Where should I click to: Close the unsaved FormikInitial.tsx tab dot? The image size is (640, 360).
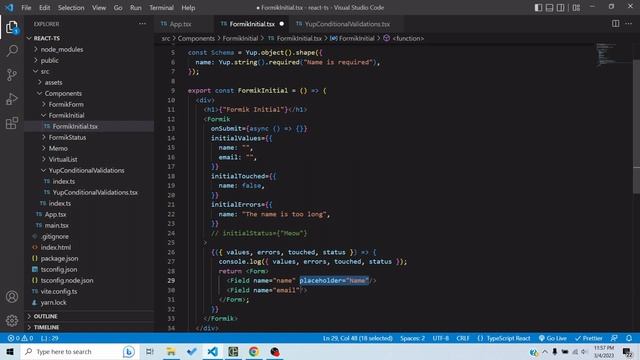(x=282, y=24)
